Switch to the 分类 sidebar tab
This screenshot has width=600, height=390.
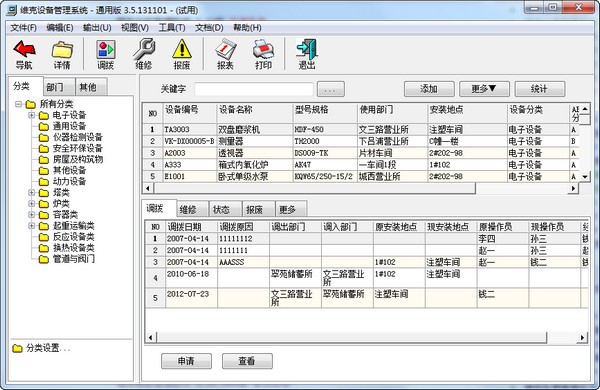point(25,86)
